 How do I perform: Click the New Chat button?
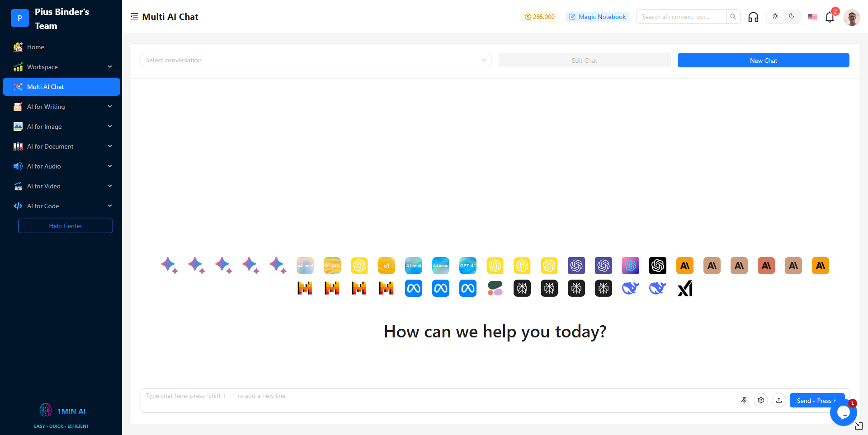click(x=763, y=60)
